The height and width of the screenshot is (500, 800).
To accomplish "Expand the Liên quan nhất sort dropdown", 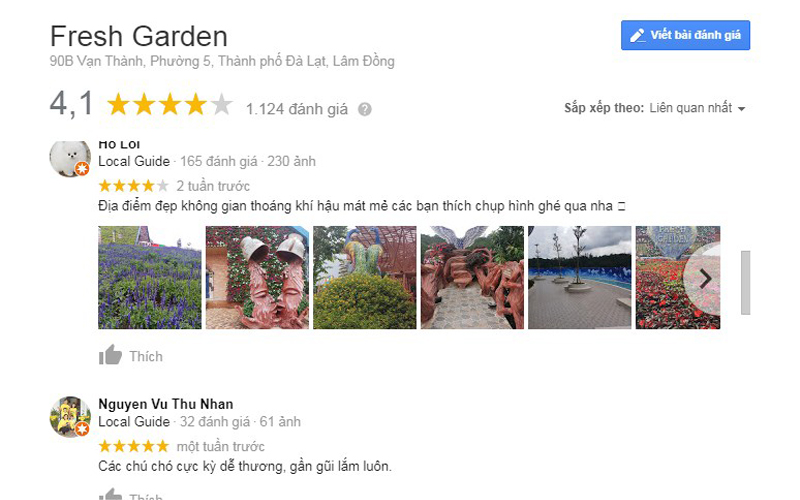I will (697, 108).
